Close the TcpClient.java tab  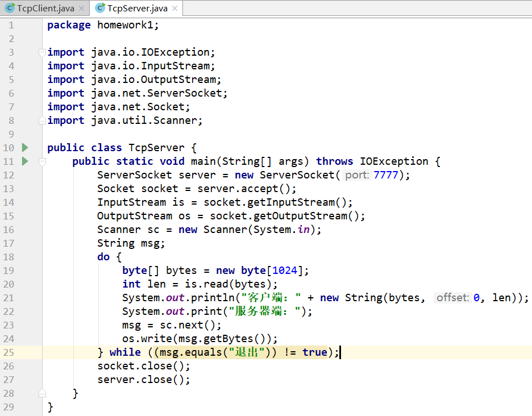click(81, 9)
